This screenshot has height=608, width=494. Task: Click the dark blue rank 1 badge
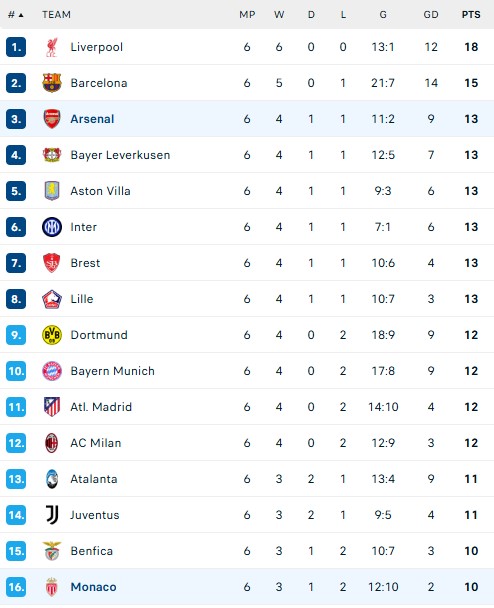coord(16,47)
